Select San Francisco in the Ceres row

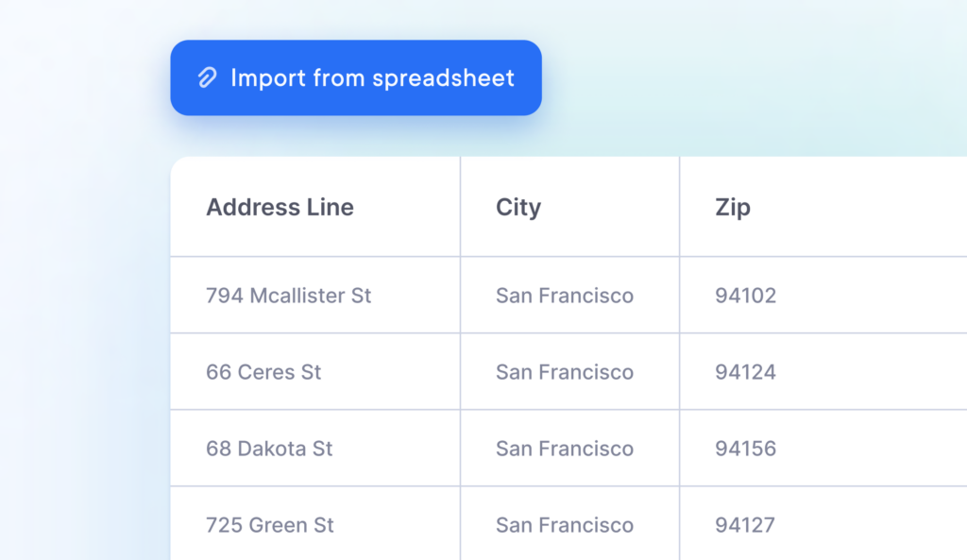(x=565, y=372)
